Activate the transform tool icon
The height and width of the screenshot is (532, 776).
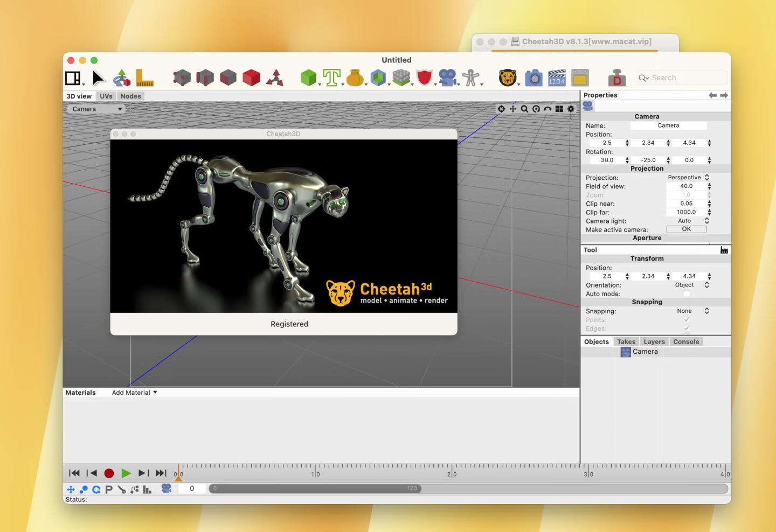pyautogui.click(x=122, y=79)
